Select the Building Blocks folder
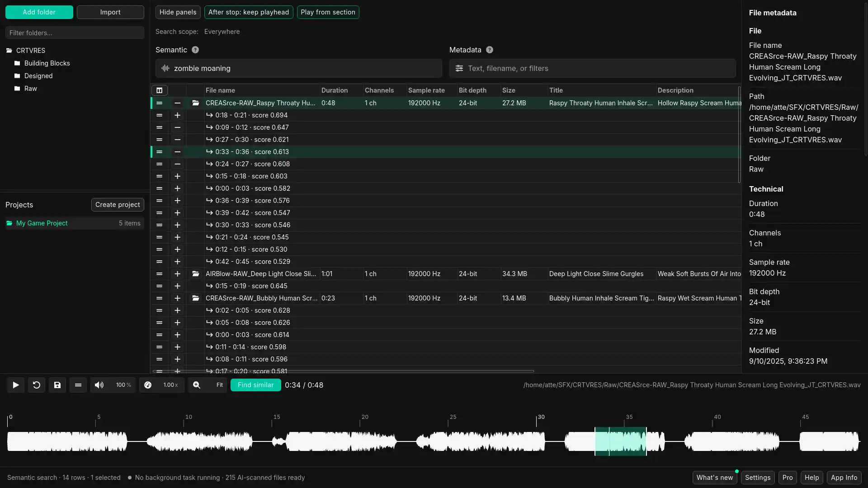 47,63
